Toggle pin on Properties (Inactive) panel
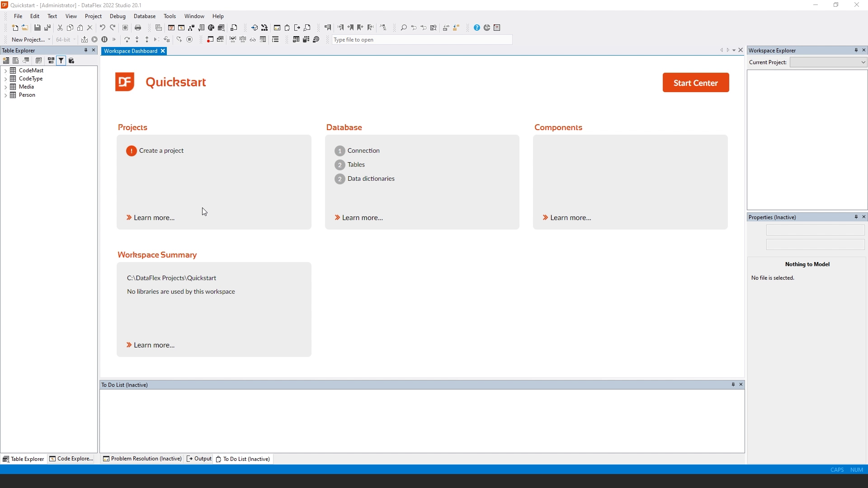 (x=856, y=217)
